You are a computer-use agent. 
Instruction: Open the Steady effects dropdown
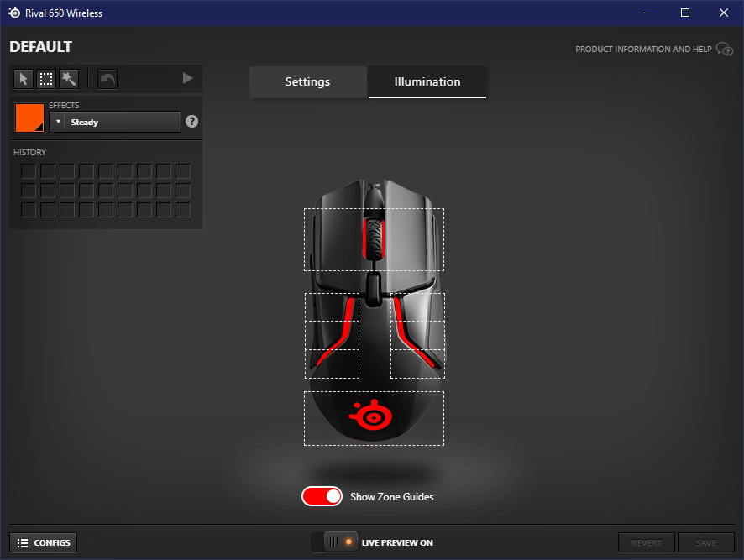(115, 122)
